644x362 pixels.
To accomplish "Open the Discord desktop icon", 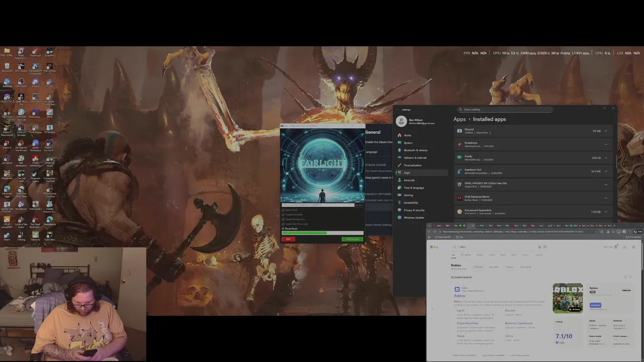I will [x=35, y=81].
